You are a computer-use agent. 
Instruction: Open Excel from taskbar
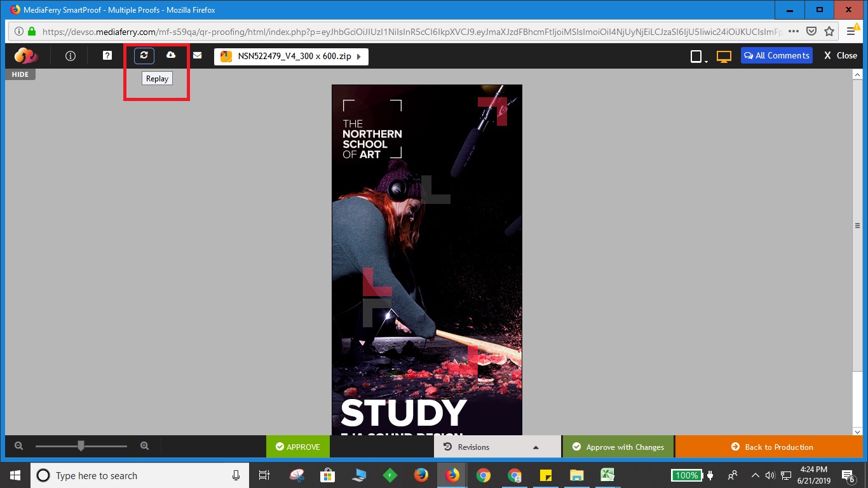[607, 475]
